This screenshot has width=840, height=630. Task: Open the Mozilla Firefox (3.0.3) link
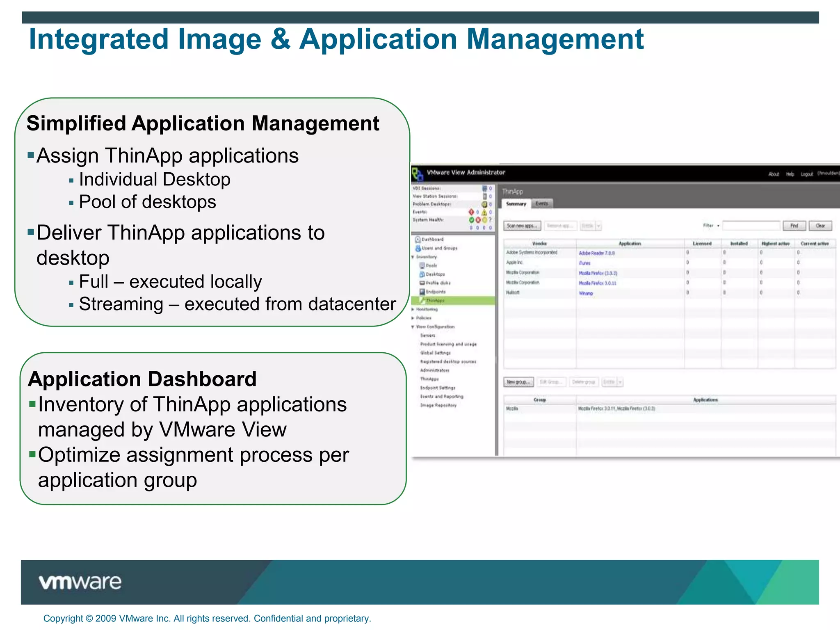[598, 273]
